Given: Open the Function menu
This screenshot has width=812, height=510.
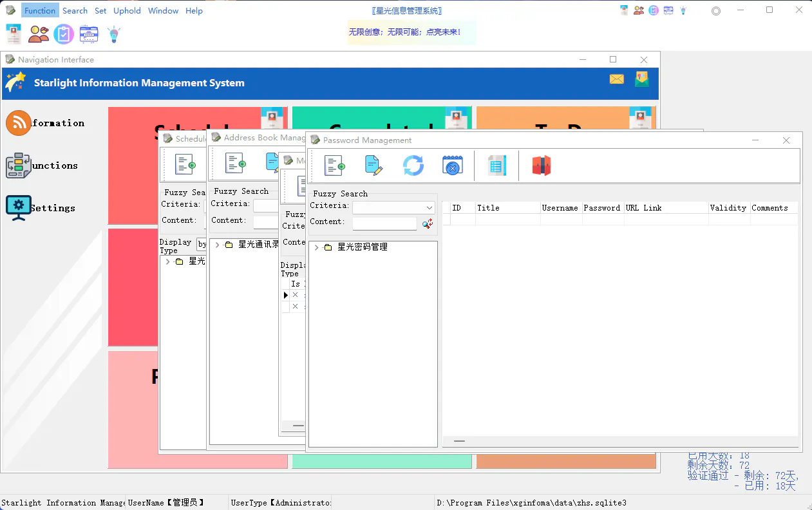Looking at the screenshot, I should [40, 10].
